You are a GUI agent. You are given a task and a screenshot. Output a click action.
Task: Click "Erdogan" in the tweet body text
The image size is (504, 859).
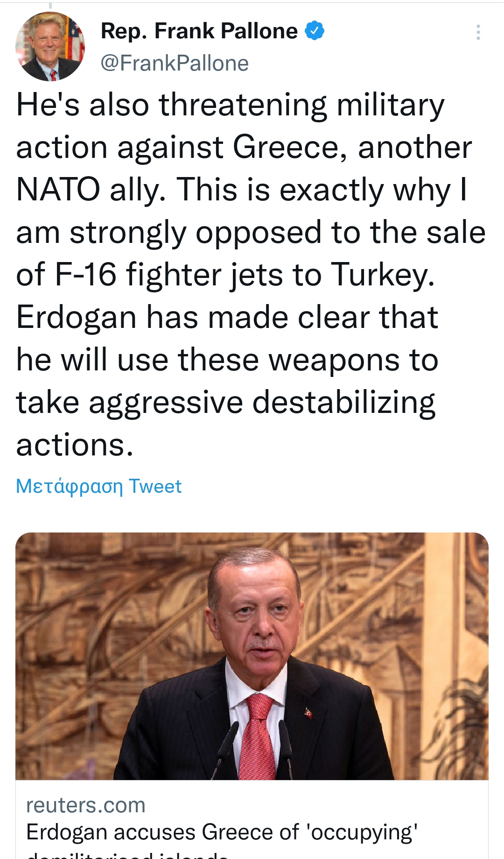[x=77, y=318]
